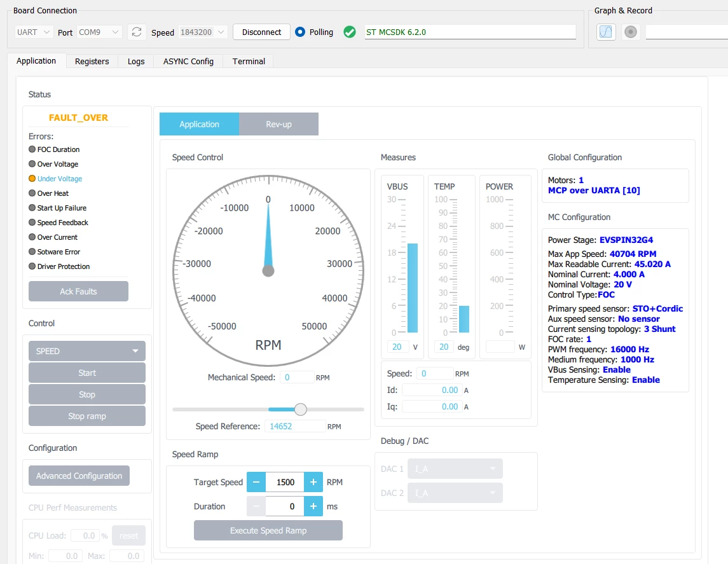Toggle the Polling radio button

[x=300, y=32]
